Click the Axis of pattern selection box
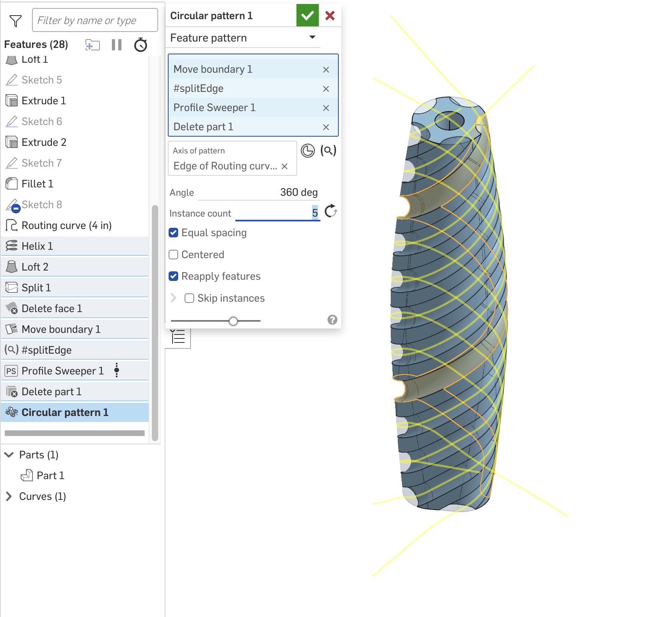 [x=233, y=159]
